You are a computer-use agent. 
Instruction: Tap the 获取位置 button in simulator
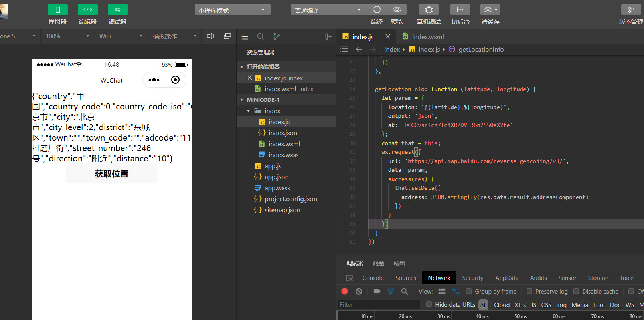(112, 174)
